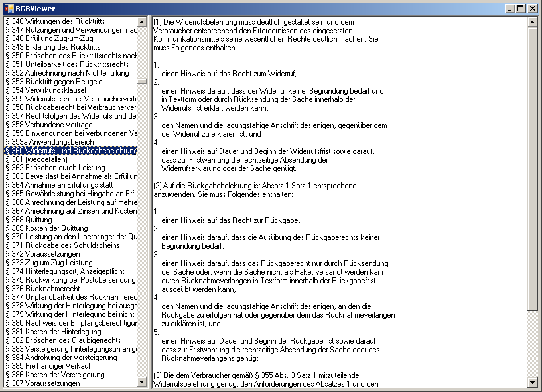Open § 371 Rückgabe des Schuldscheins
542x392 pixels.
[x=70, y=246]
